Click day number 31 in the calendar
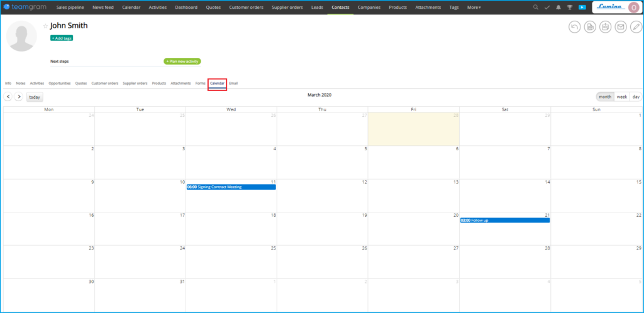The image size is (644, 313). pyautogui.click(x=182, y=282)
